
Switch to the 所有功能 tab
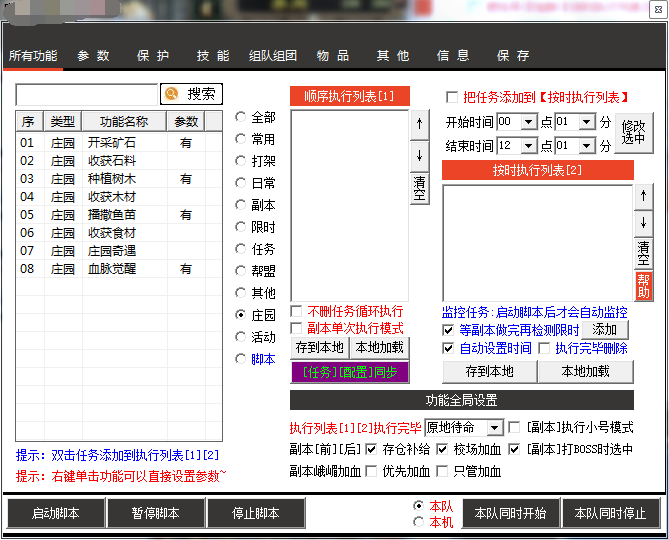[x=33, y=56]
